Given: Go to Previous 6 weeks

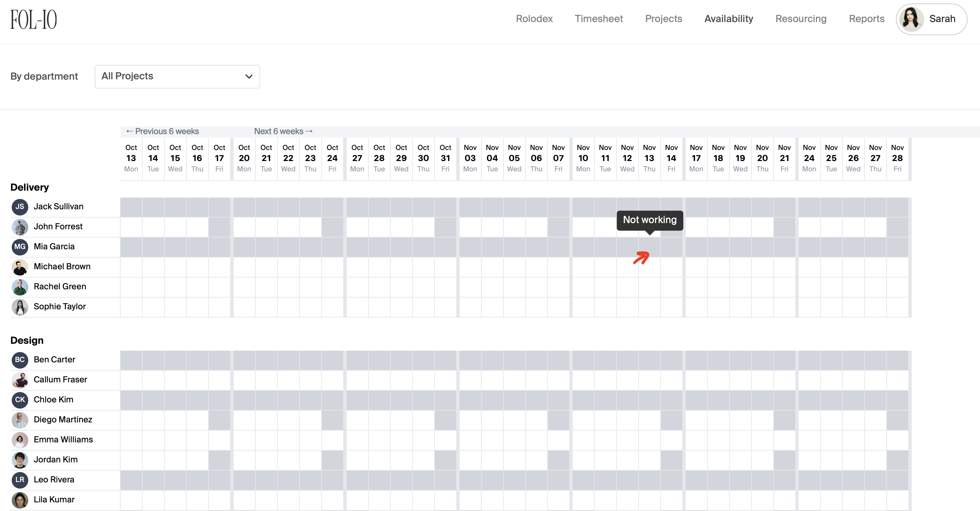Looking at the screenshot, I should point(162,131).
